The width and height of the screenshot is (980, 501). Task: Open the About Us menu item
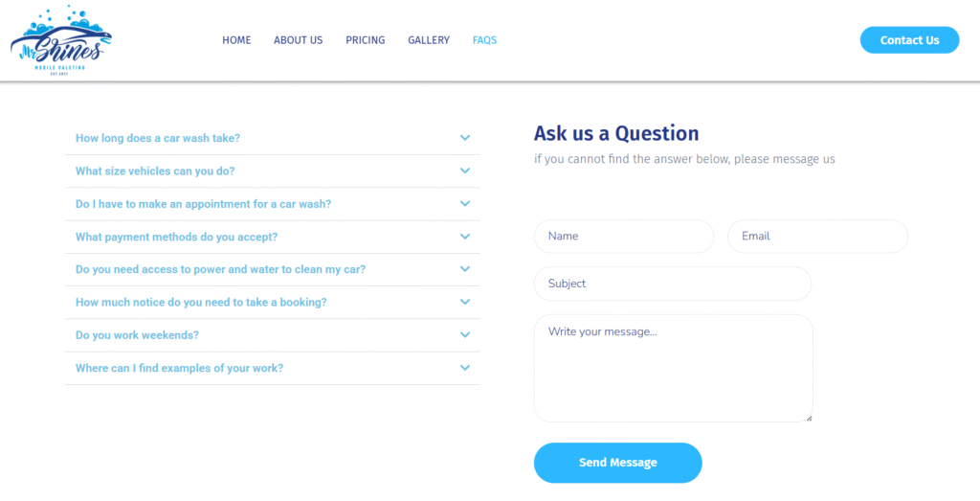(298, 40)
